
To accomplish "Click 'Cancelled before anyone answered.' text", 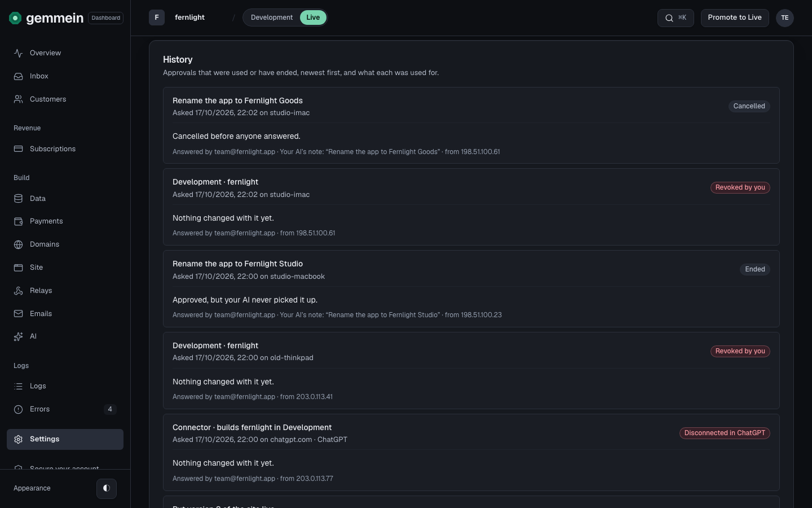I will [236, 136].
